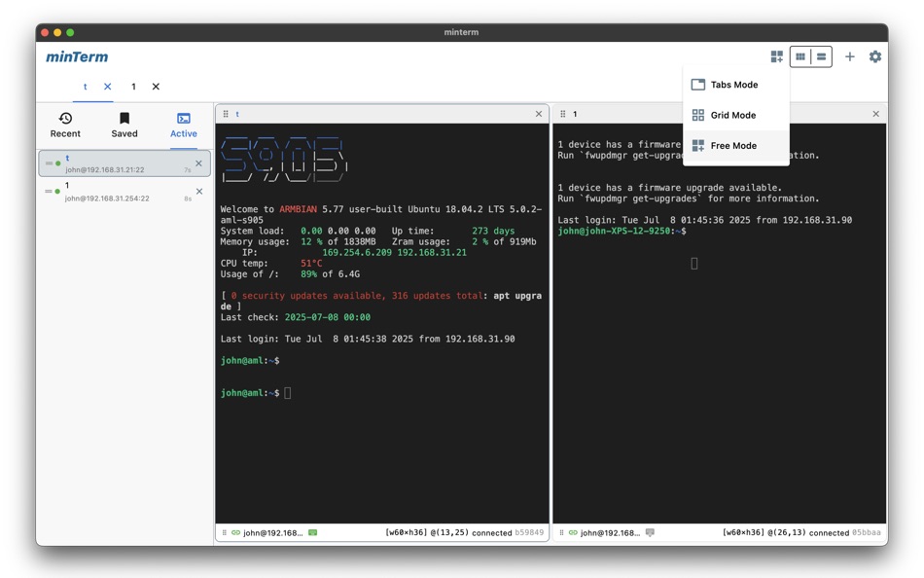This screenshot has width=924, height=578.
Task: Click the right status bar host john@192.168...
Action: pyautogui.click(x=610, y=533)
